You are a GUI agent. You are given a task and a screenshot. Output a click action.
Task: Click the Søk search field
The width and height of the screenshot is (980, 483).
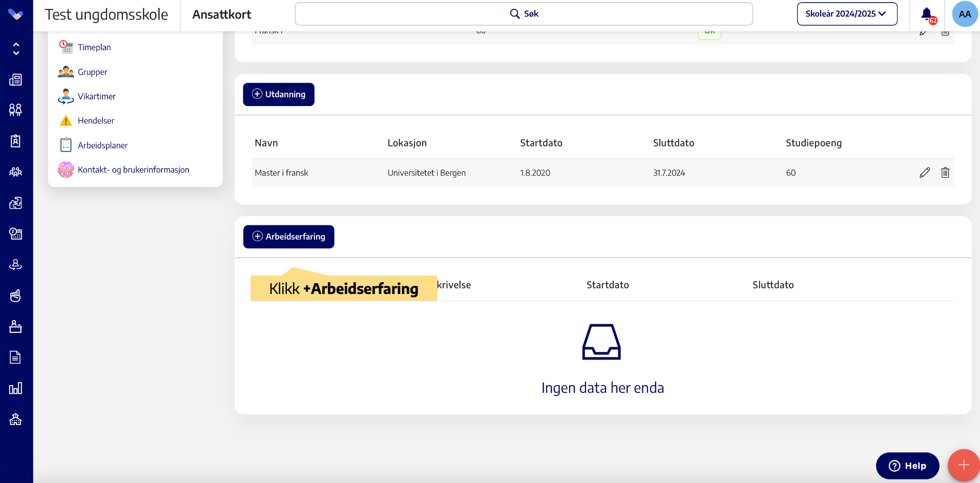524,14
